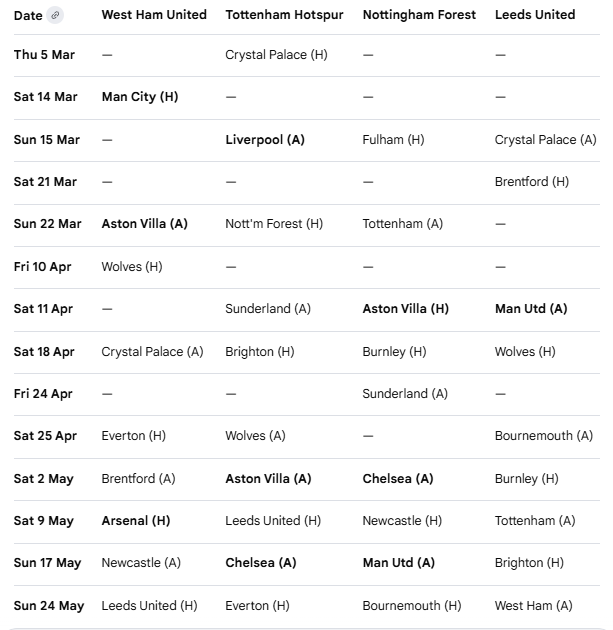Select the Newcastle (H) fixture cell
This screenshot has height=630, width=613.
[x=402, y=521]
